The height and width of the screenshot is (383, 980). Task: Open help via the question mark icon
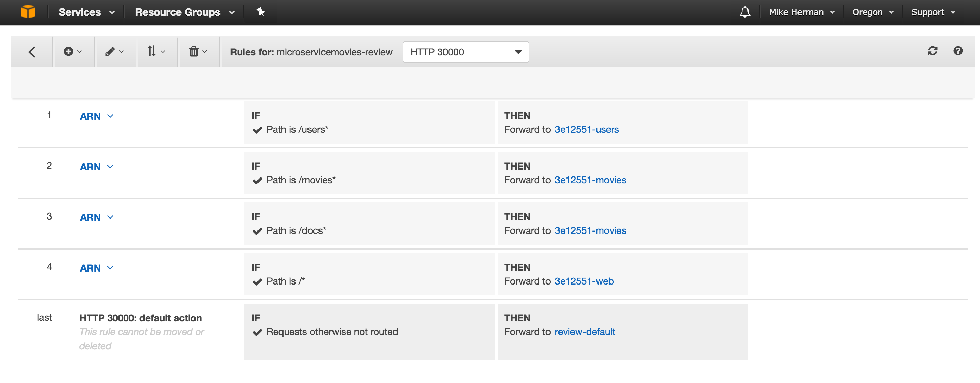click(x=958, y=51)
